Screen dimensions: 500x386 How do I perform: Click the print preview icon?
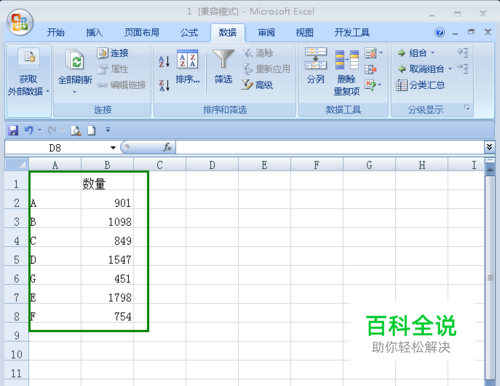tap(76, 131)
